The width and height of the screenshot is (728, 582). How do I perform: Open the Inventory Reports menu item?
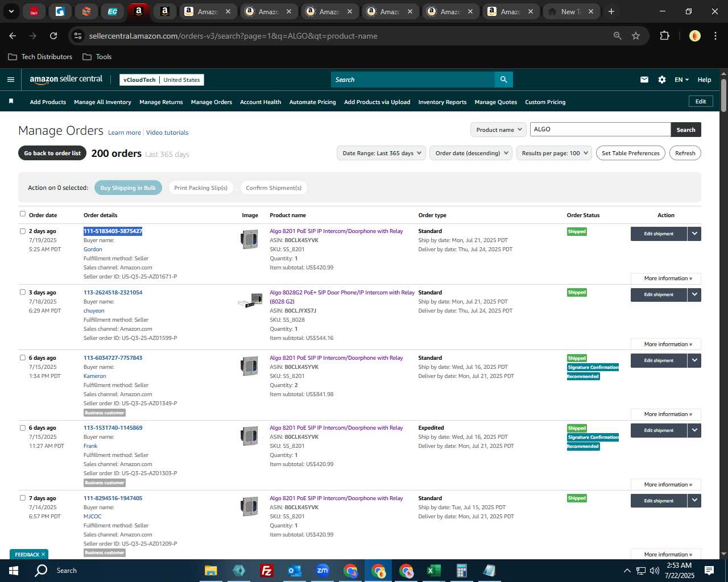coord(442,102)
